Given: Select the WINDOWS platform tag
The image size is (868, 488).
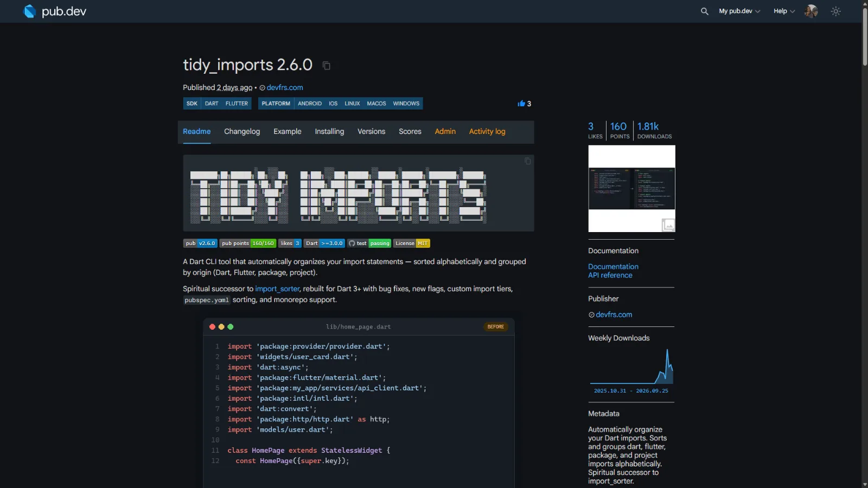Looking at the screenshot, I should [x=406, y=104].
